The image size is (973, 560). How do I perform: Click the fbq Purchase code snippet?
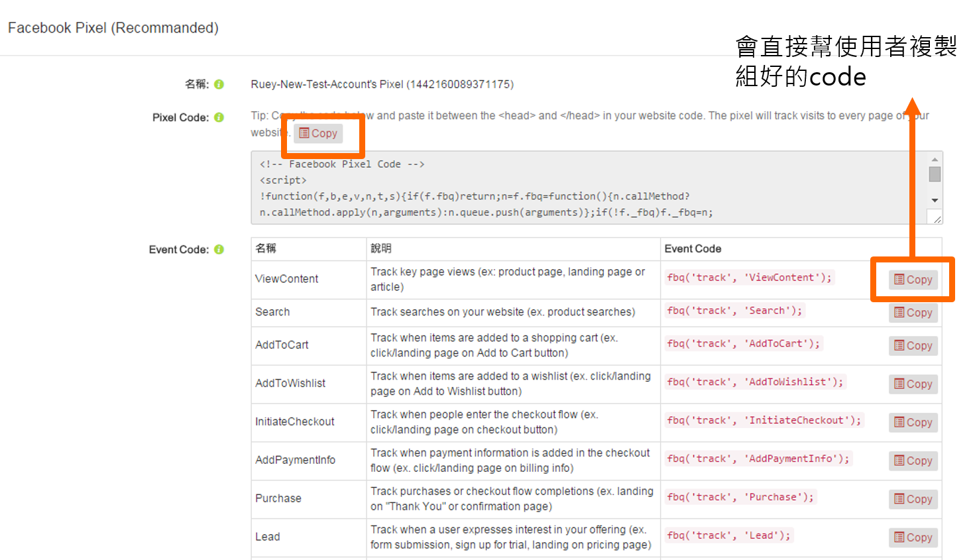tap(740, 498)
